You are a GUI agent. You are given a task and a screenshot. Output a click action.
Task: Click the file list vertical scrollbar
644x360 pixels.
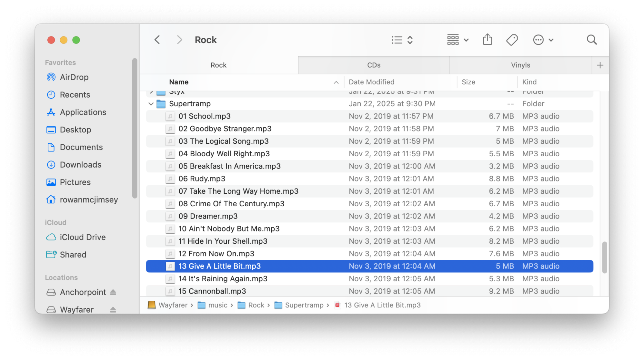coord(604,257)
